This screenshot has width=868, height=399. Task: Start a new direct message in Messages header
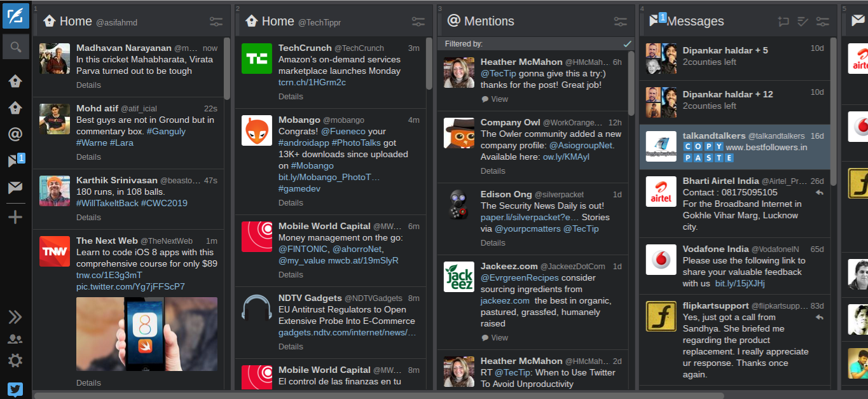click(783, 22)
